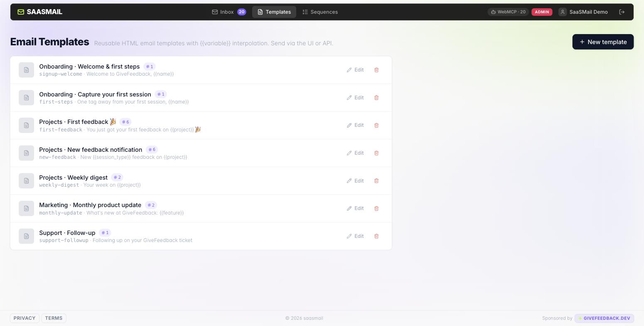Click the Email Templates heading
644x326 pixels.
click(49, 42)
